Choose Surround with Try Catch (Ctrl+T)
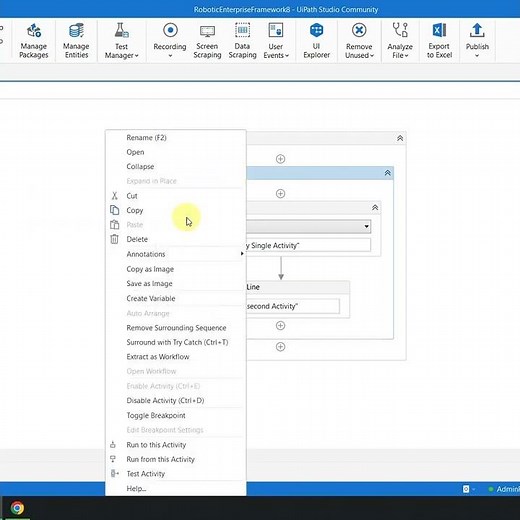The image size is (520, 520). (177, 342)
